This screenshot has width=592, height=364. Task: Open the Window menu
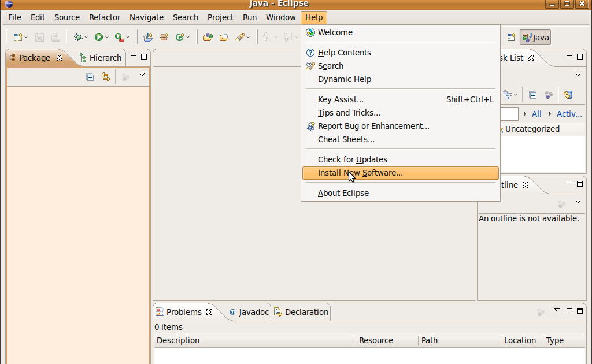coord(280,17)
